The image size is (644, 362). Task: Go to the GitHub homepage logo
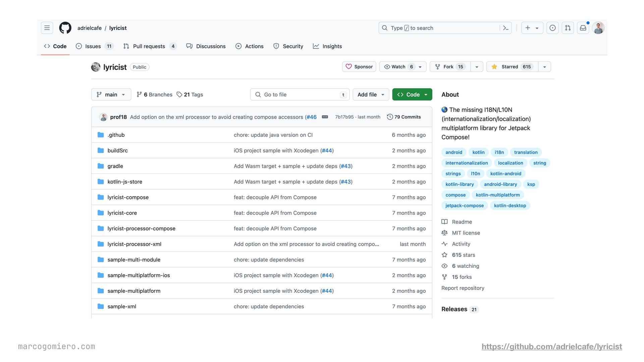[65, 28]
